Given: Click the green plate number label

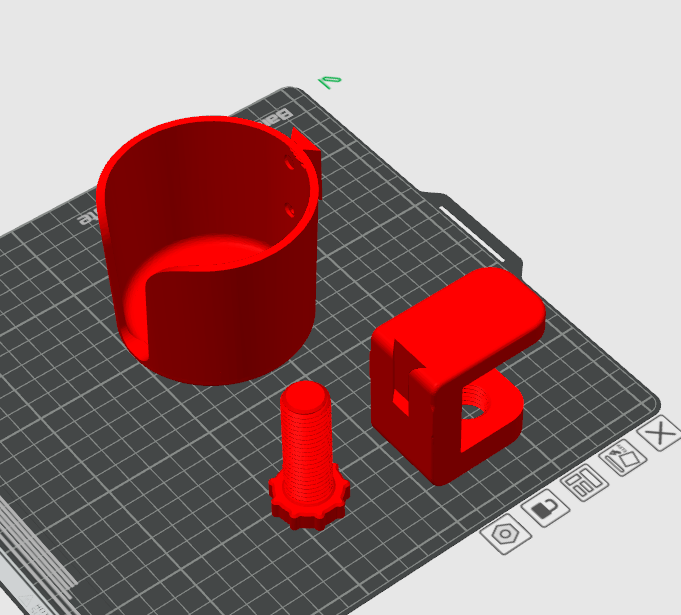Looking at the screenshot, I should point(330,82).
